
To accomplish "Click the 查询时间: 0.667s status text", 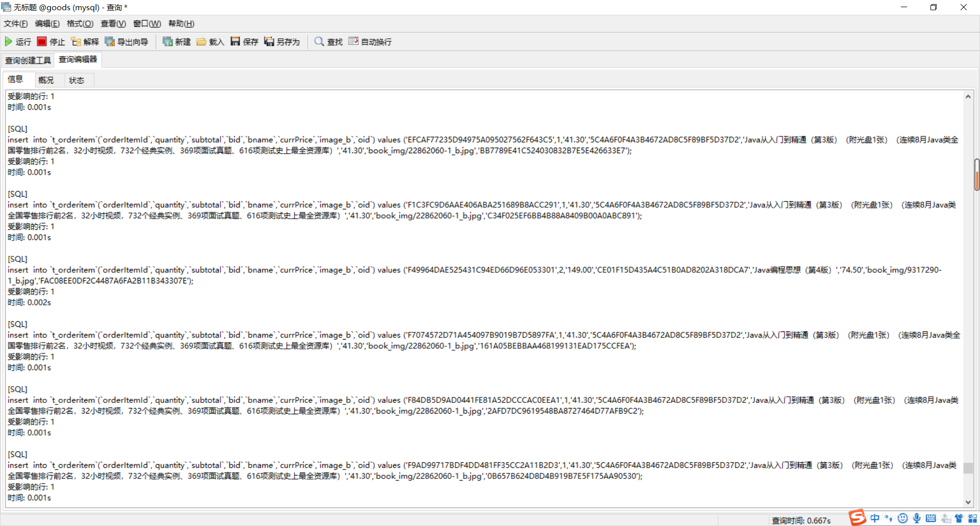I will pyautogui.click(x=801, y=520).
